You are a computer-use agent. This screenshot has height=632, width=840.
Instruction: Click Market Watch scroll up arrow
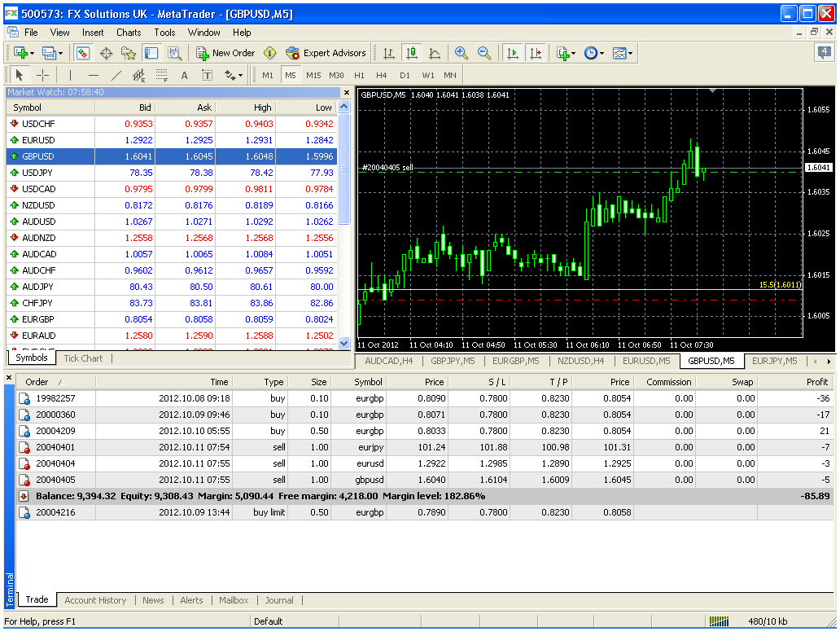344,107
